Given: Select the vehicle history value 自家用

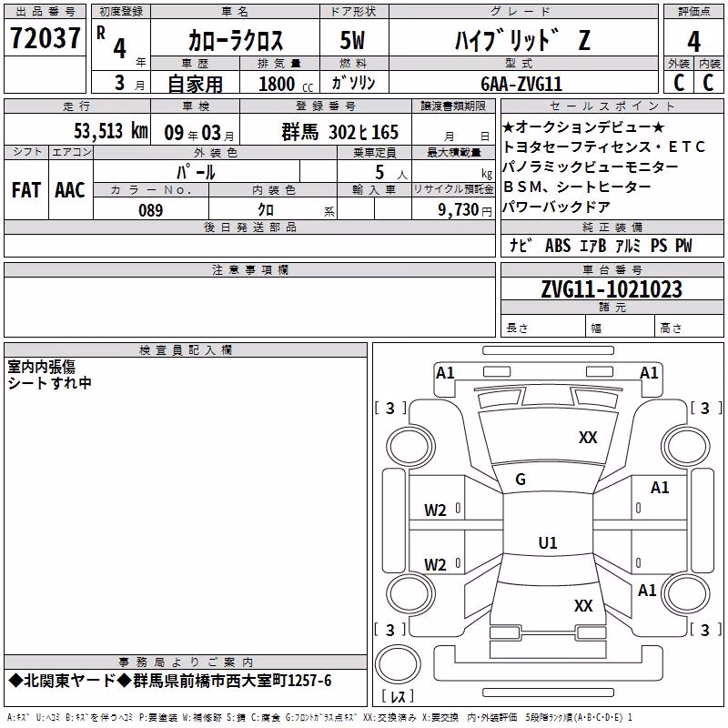Looking at the screenshot, I should 195,84.
